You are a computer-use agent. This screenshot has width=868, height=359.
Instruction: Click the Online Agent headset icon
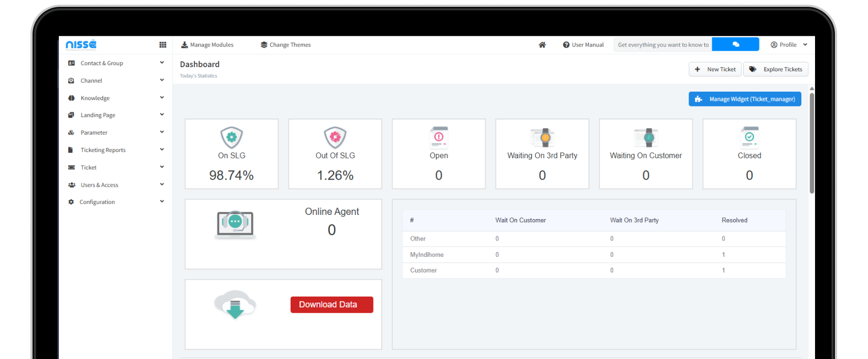[235, 224]
